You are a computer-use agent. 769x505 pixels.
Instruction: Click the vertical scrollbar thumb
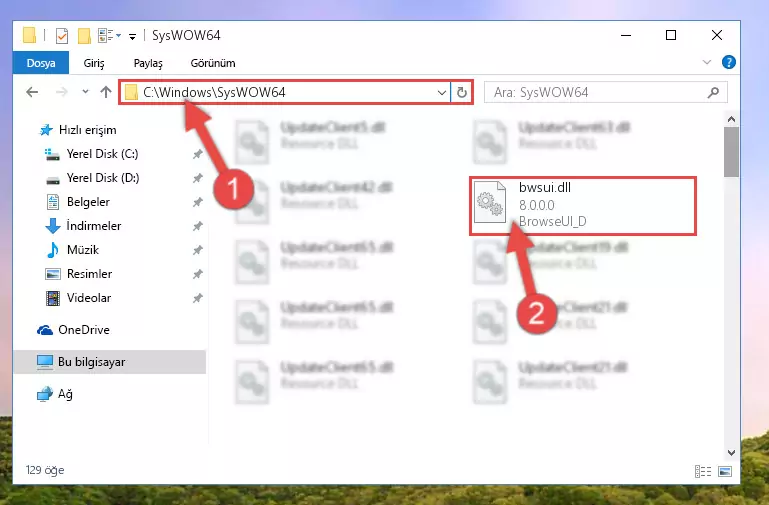coord(731,152)
